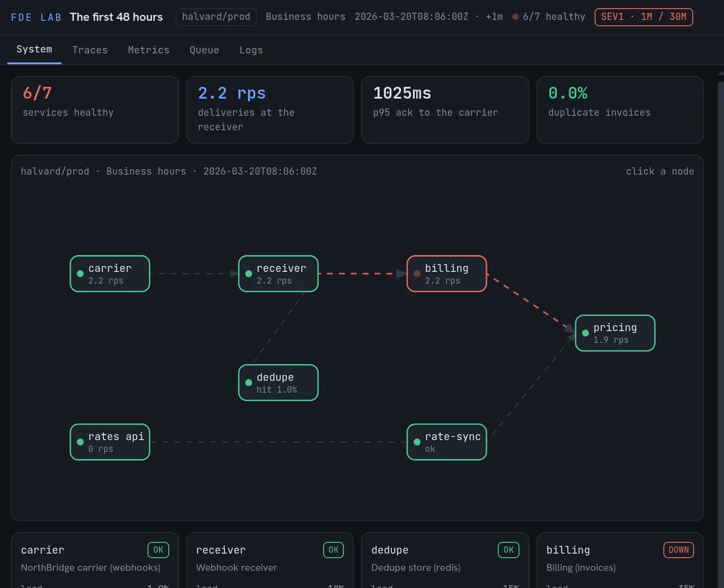Click the page vertical scrollbar

[721, 335]
